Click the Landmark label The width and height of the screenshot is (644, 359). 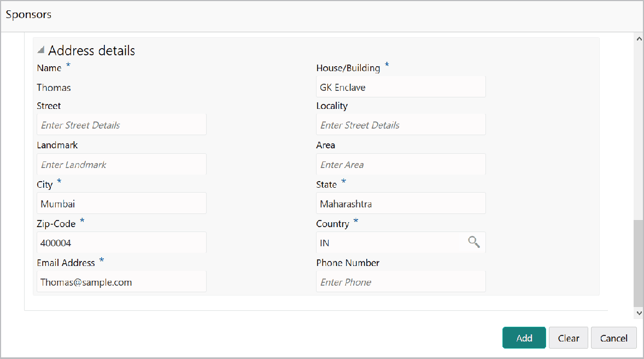click(x=57, y=145)
